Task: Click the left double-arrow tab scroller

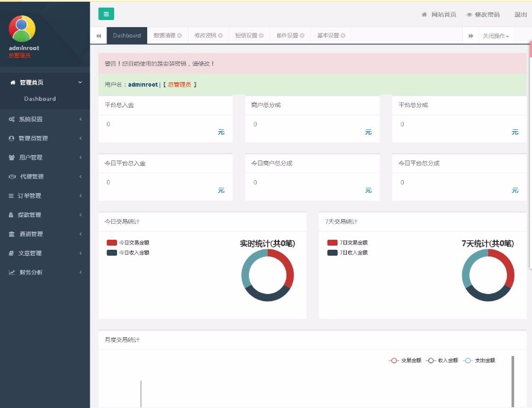Action: 98,35
